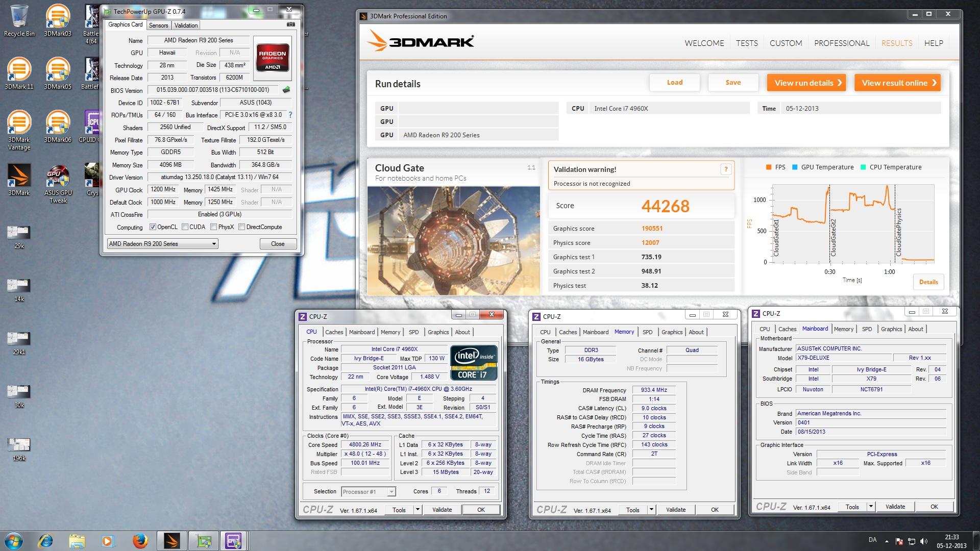Click the validation warning help question icon
Image resolution: width=980 pixels, height=551 pixels.
point(725,169)
